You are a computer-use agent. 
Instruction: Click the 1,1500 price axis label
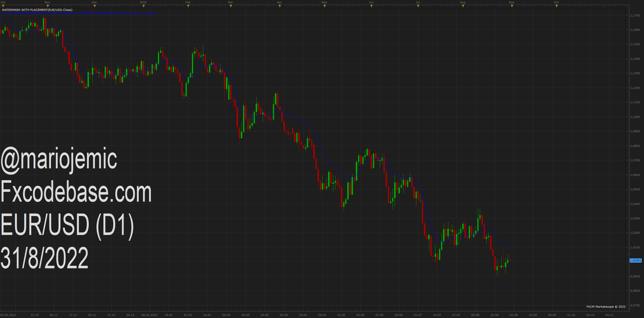point(635,44)
